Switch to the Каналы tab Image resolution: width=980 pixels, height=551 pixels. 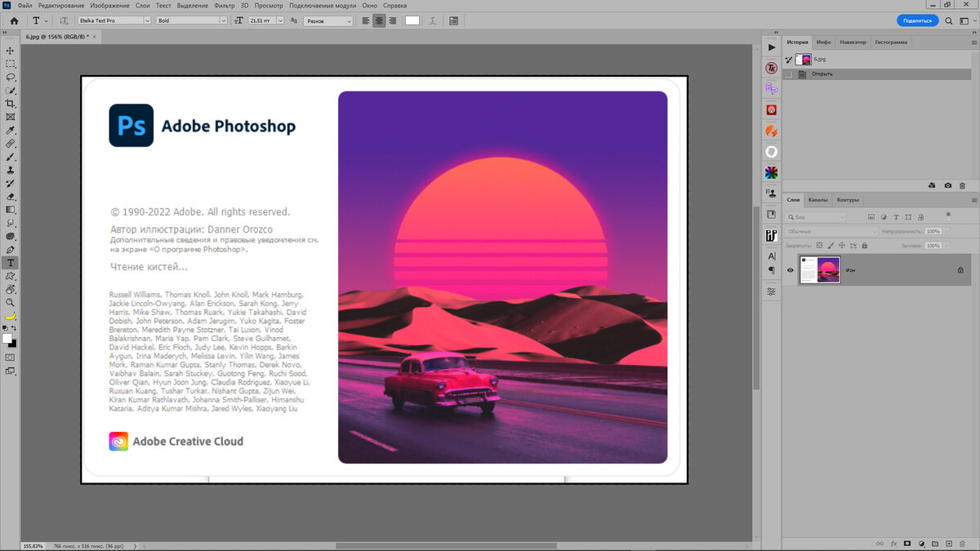point(817,200)
